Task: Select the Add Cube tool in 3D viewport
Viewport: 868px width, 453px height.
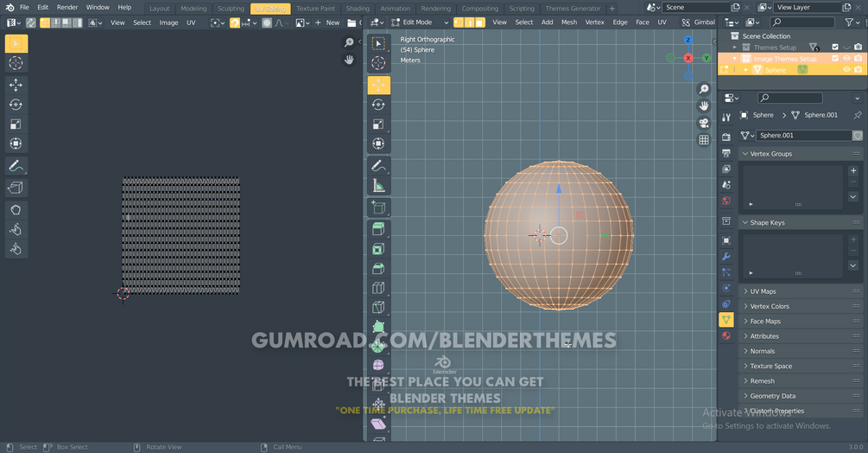Action: [378, 207]
